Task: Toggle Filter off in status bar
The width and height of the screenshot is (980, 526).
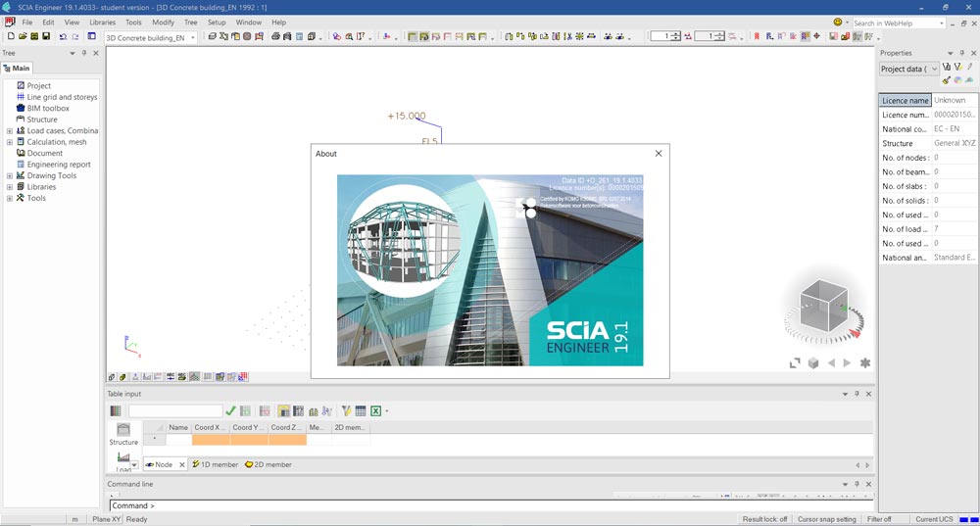Action: (879, 519)
